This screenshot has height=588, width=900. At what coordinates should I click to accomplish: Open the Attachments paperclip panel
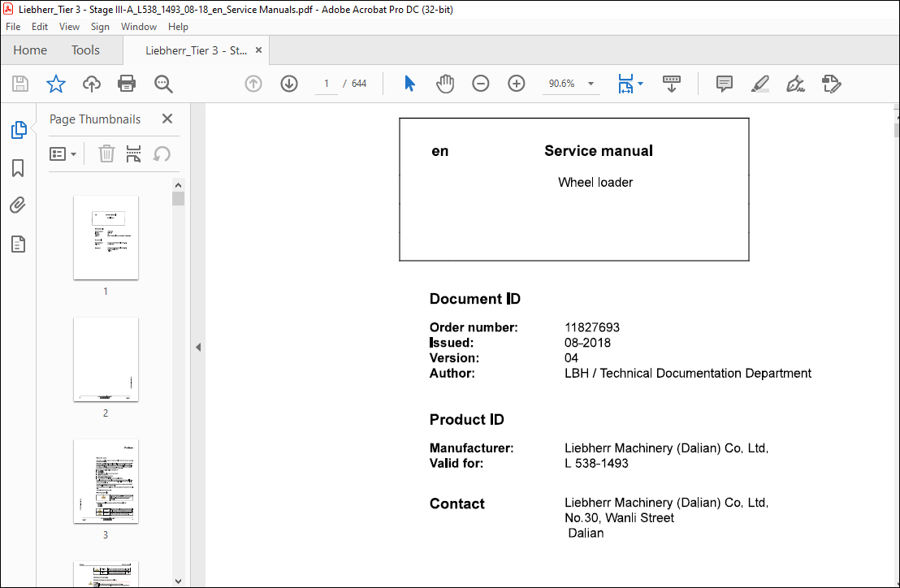coord(18,205)
